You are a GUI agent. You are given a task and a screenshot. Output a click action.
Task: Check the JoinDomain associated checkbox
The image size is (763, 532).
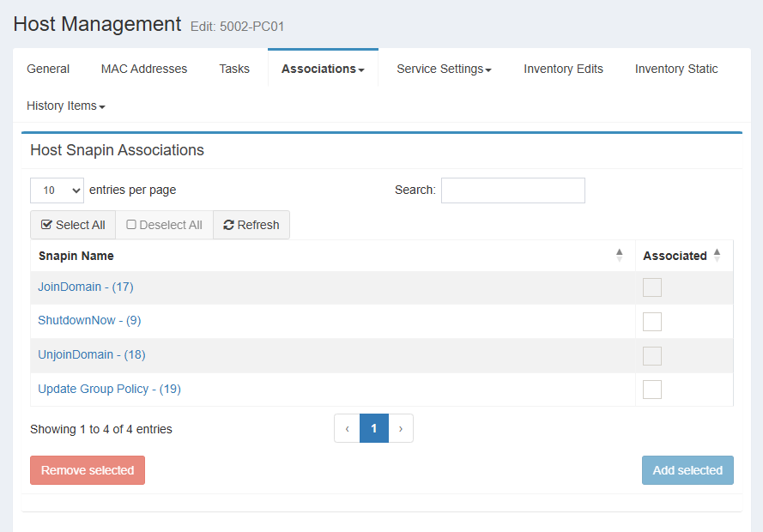pos(652,287)
